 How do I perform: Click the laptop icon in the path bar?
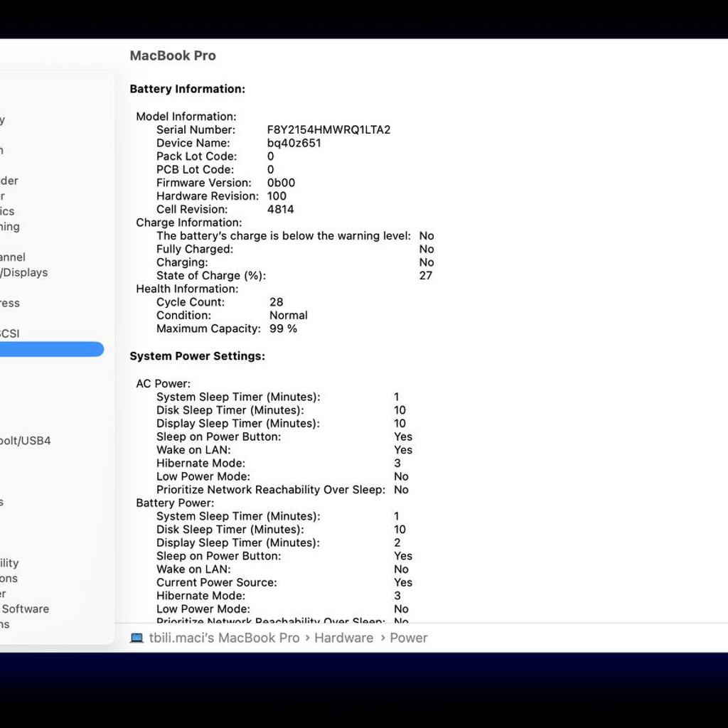tap(136, 638)
